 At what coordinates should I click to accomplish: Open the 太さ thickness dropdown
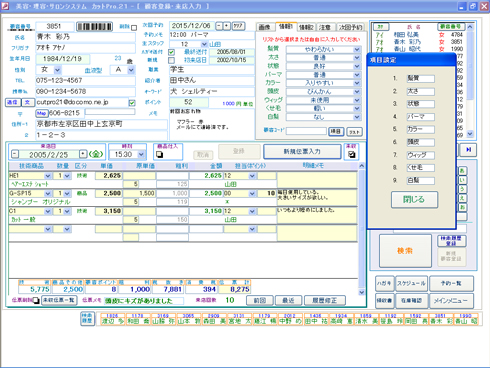click(357, 58)
